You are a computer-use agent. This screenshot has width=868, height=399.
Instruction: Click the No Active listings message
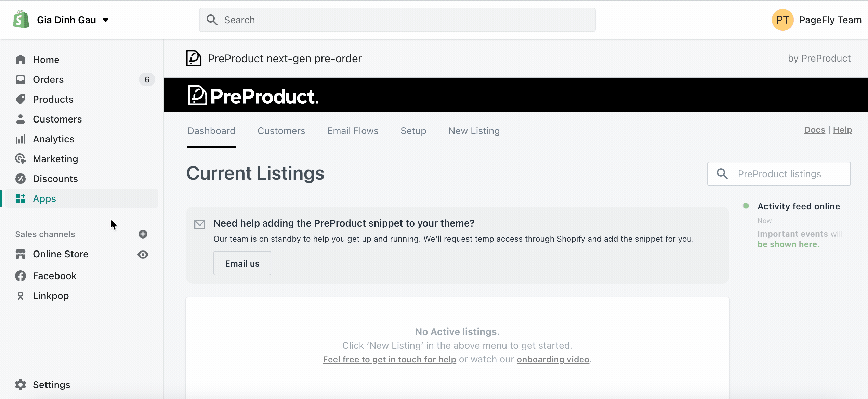[x=457, y=332]
